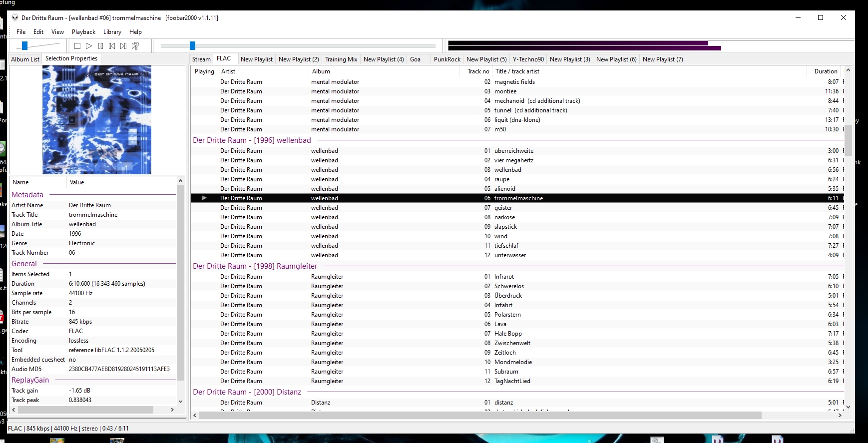This screenshot has height=443, width=868.
Task: Click the playing indicator arrow on trommelmaschine
Action: [204, 198]
